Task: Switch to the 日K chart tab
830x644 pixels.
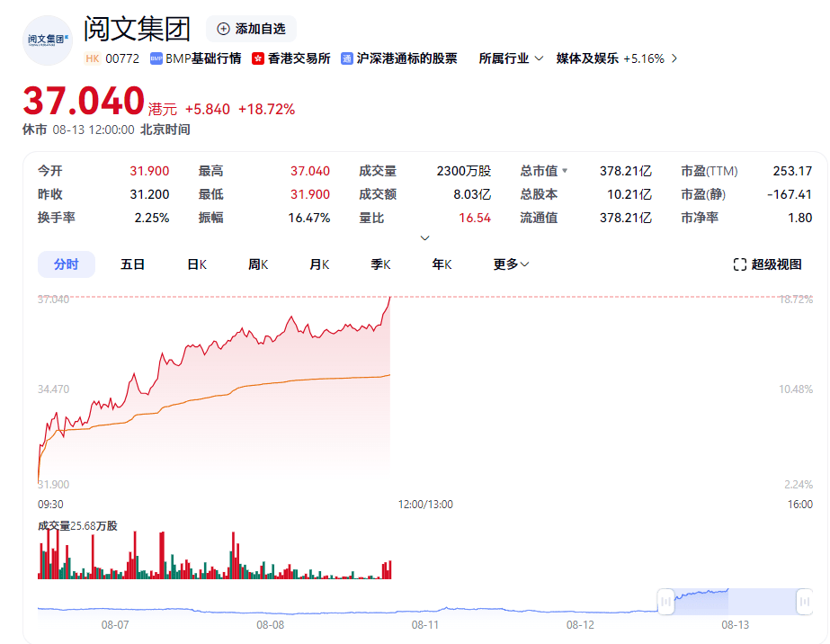Action: click(197, 264)
